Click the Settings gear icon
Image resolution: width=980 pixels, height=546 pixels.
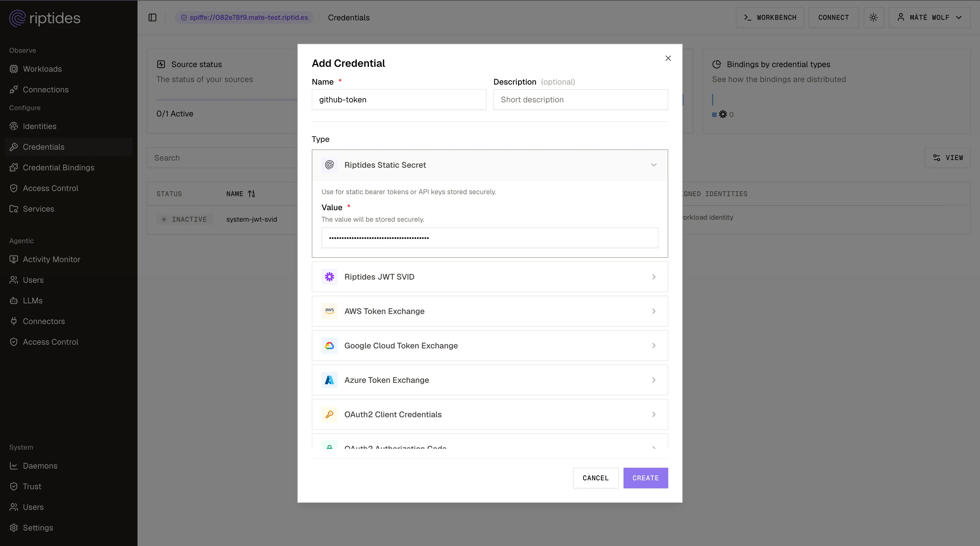pos(14,528)
